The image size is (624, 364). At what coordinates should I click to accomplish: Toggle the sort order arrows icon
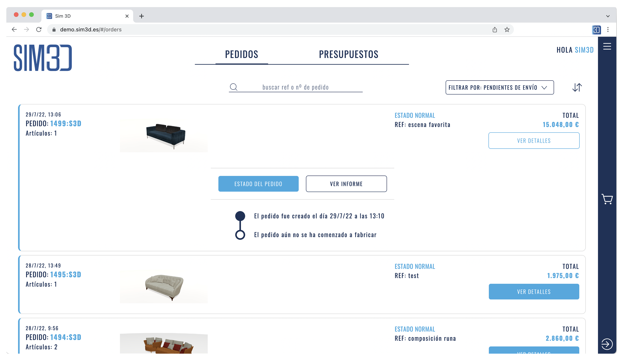pyautogui.click(x=577, y=87)
